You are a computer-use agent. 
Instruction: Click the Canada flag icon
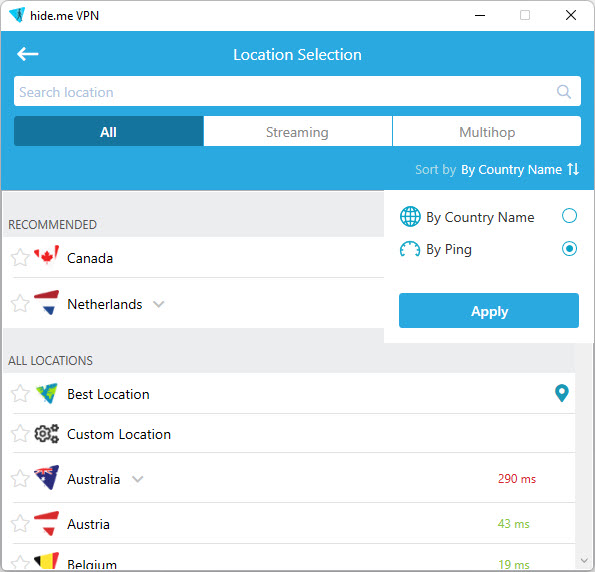coord(47,255)
